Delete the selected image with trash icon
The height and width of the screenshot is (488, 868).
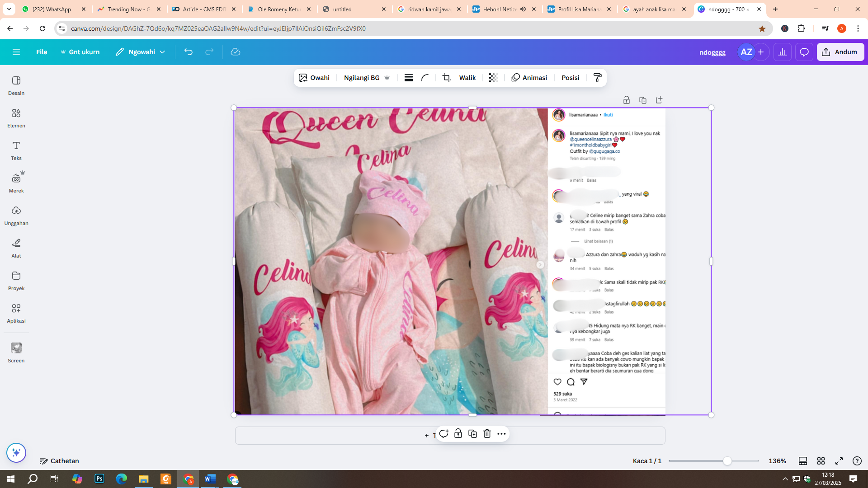[487, 434]
